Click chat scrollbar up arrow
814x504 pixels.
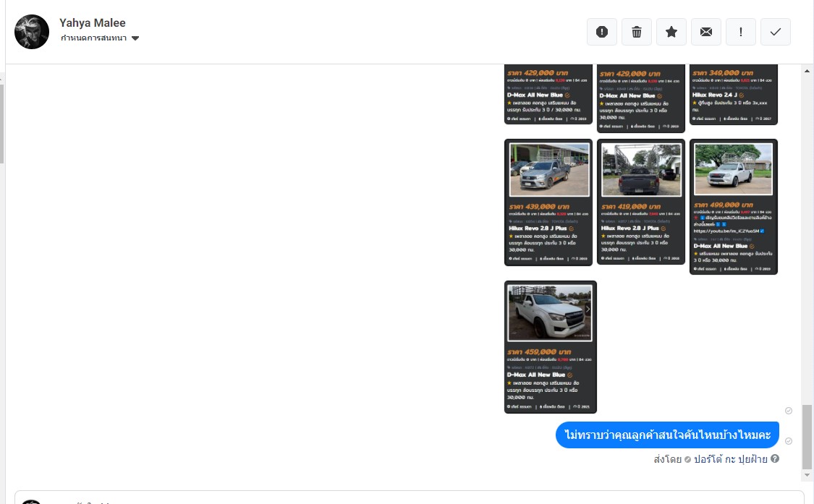[807, 71]
